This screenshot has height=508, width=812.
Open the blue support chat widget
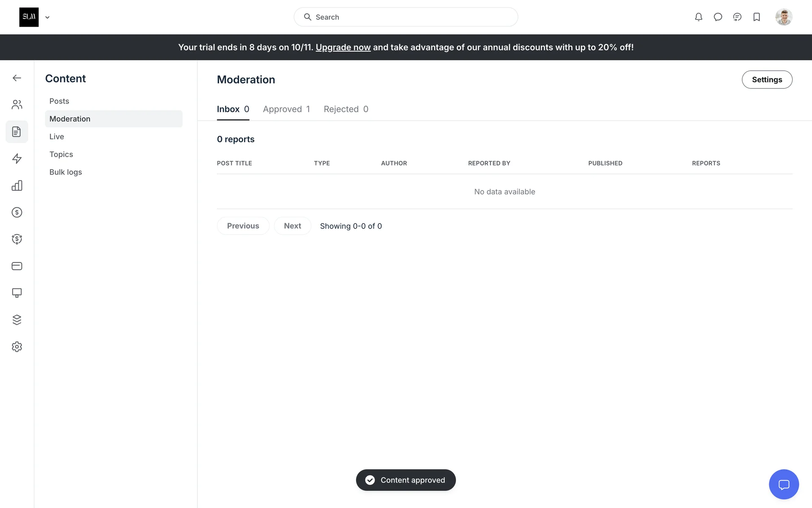pyautogui.click(x=784, y=484)
